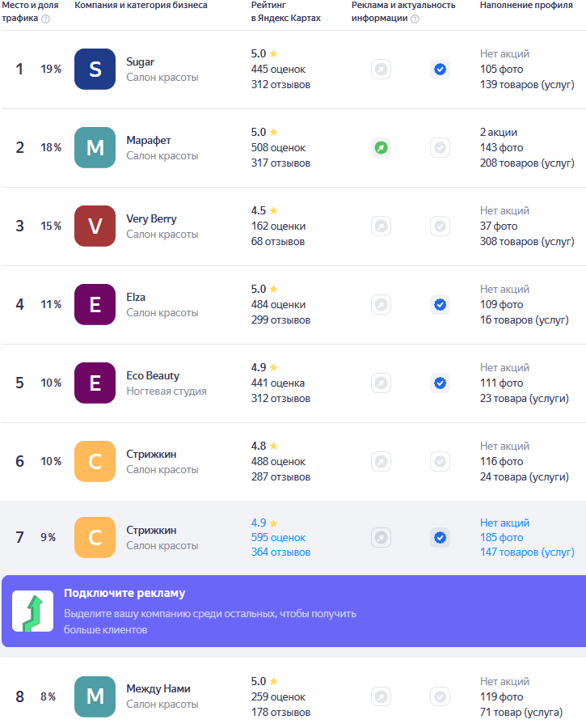Click the blue verified checkmark for Elza
Viewport: 586px width, 728px height.
click(x=440, y=305)
